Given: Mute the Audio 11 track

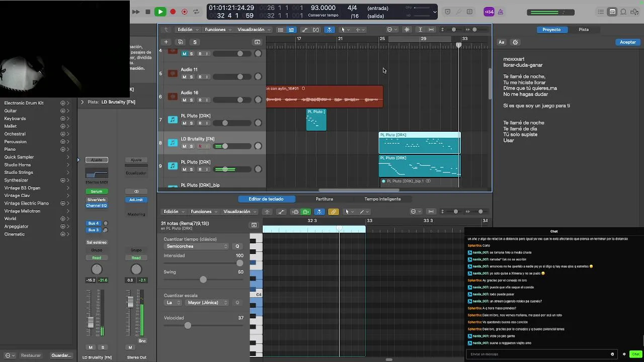Looking at the screenshot, I should pos(184,77).
